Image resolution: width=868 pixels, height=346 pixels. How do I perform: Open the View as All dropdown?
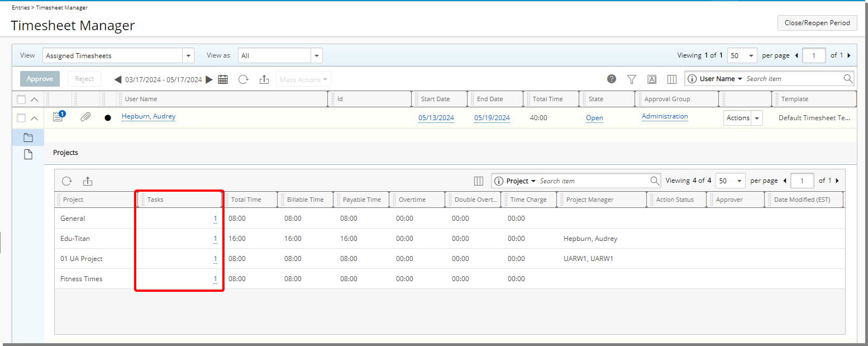click(317, 56)
